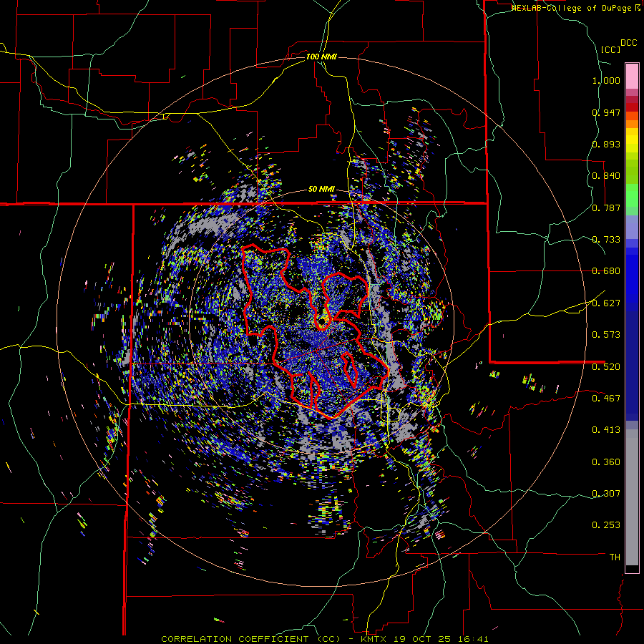The width and height of the screenshot is (644, 644).
Task: Select the 0.467 scale value
Action: point(606,399)
